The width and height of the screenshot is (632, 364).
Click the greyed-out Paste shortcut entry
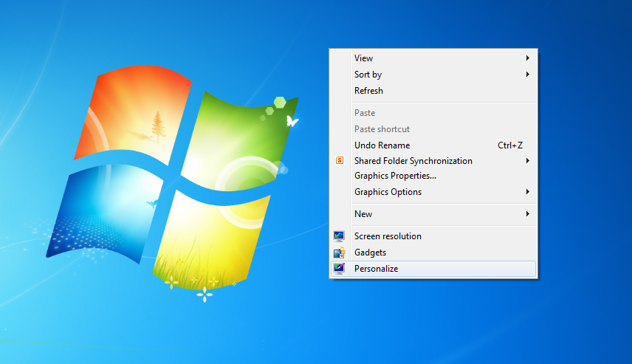(x=433, y=129)
